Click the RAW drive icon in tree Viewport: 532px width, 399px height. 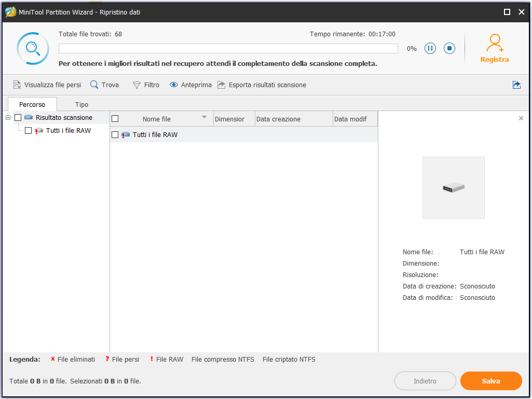coord(39,131)
